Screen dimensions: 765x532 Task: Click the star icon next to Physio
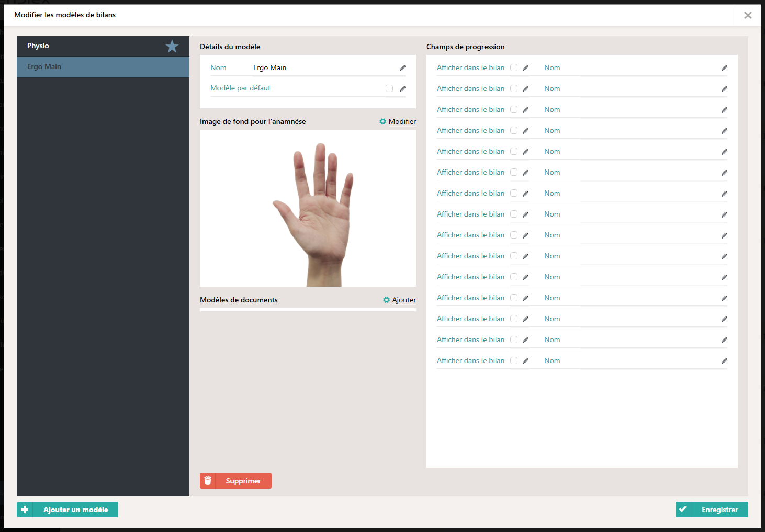click(172, 47)
